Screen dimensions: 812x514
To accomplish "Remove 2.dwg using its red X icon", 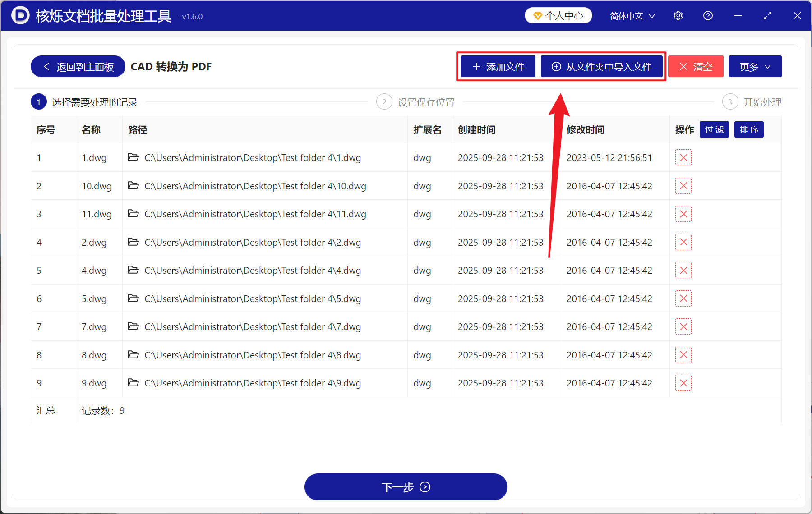I will point(683,242).
